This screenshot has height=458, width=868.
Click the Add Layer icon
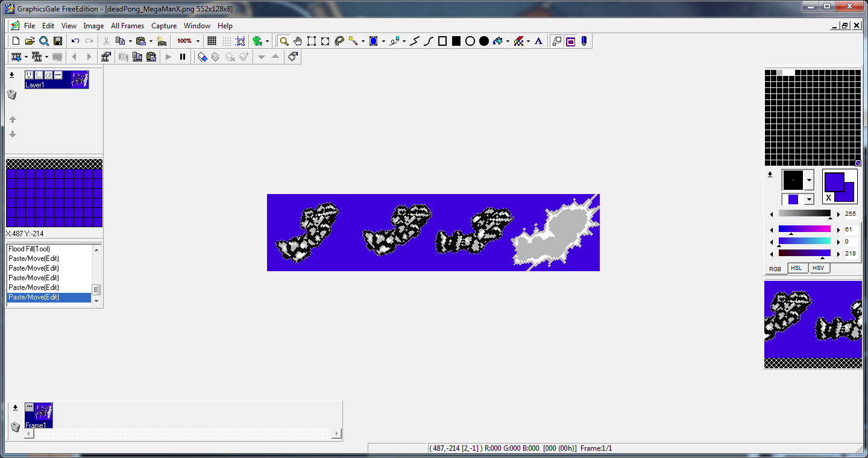coord(203,57)
